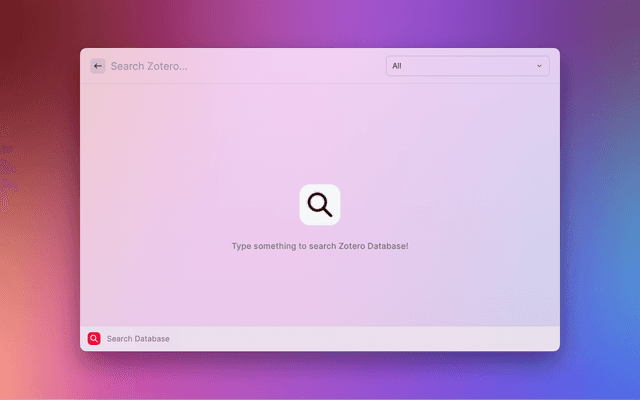Click the "Search Zotero..." placeholder text
This screenshot has height=400, width=640.
[x=149, y=66]
